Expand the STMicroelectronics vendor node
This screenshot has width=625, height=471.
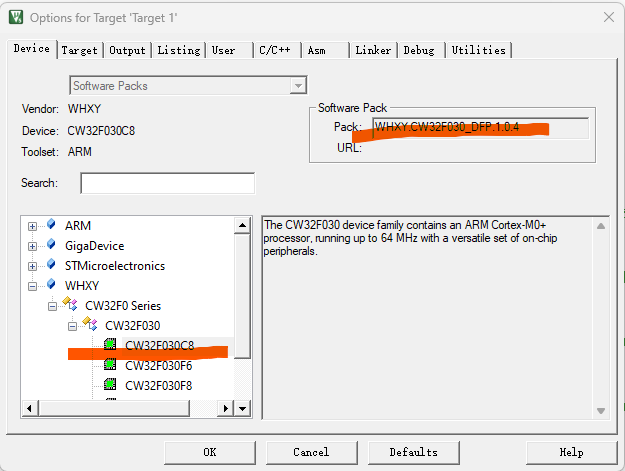pyautogui.click(x=32, y=266)
